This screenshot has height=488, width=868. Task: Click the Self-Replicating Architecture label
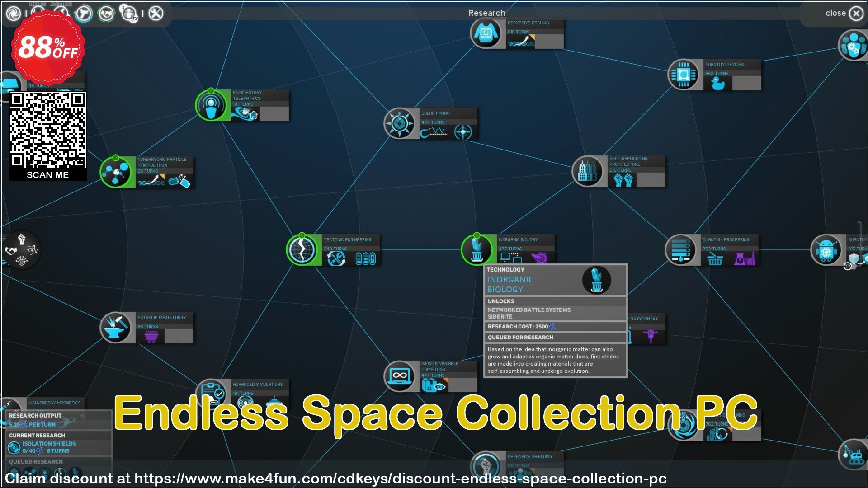(x=628, y=161)
